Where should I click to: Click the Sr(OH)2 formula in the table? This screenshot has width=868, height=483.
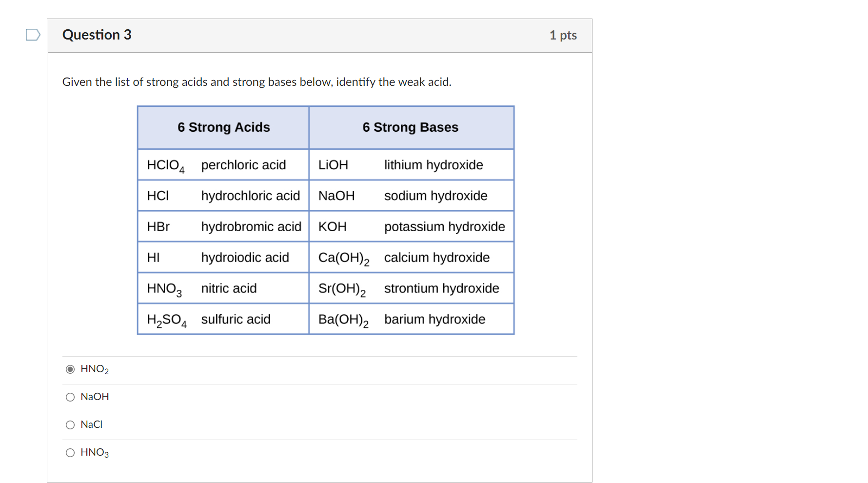point(342,289)
